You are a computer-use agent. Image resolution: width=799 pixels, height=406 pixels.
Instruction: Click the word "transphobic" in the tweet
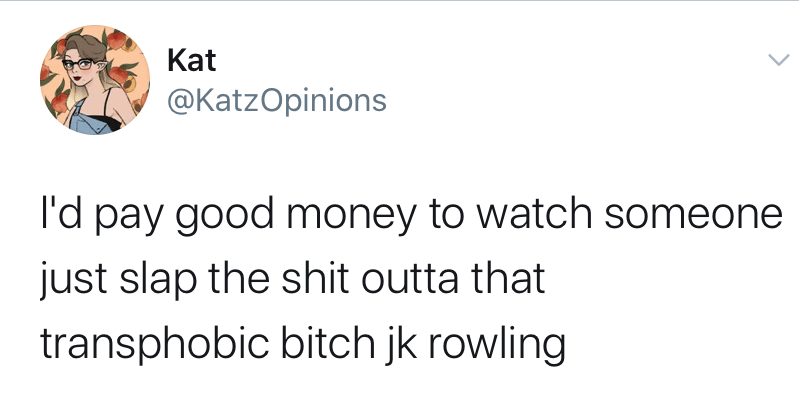[154, 344]
